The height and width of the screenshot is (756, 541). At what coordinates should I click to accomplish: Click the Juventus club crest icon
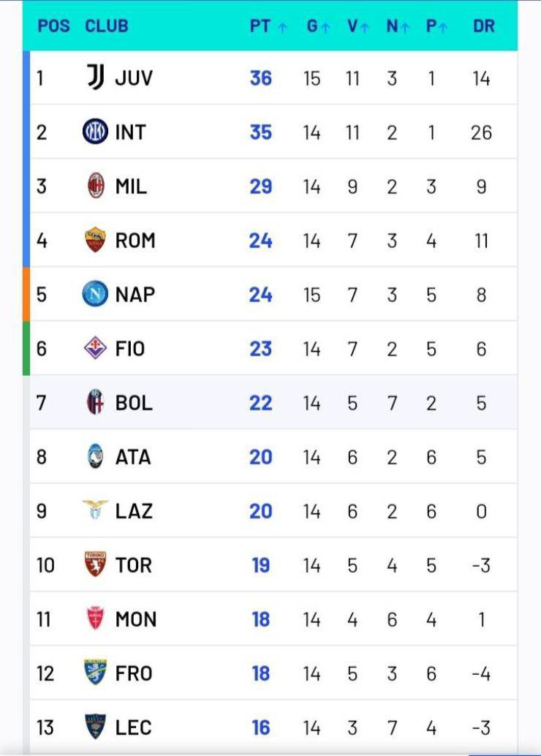coord(96,78)
